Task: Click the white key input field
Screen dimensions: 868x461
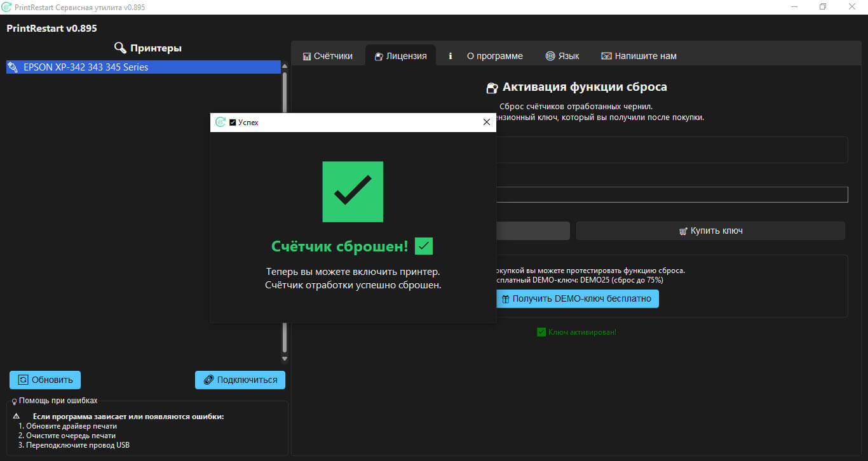Action: (x=671, y=194)
